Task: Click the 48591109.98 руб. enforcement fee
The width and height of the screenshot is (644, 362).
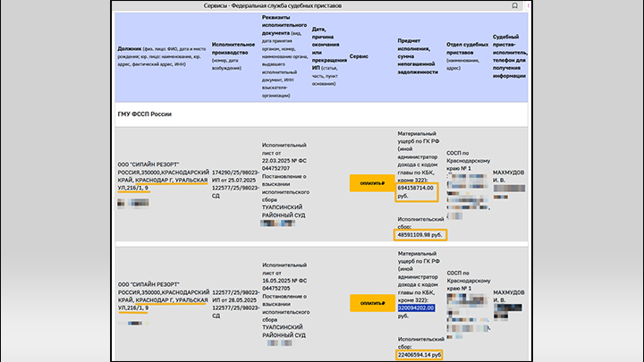Action: [x=419, y=235]
